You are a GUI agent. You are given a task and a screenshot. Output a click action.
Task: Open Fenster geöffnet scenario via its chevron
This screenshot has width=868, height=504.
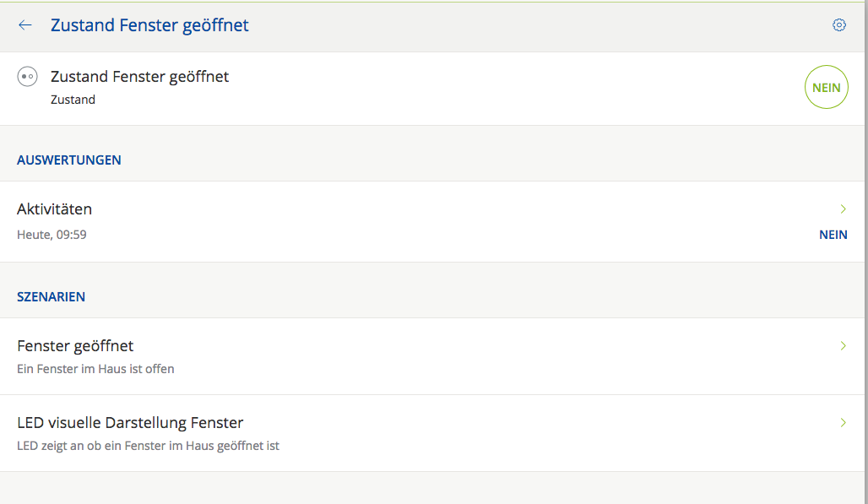pos(843,345)
